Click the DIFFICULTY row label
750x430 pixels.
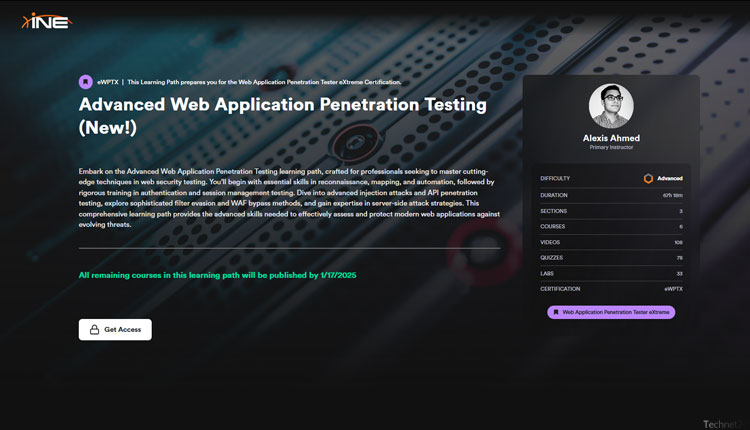point(555,178)
